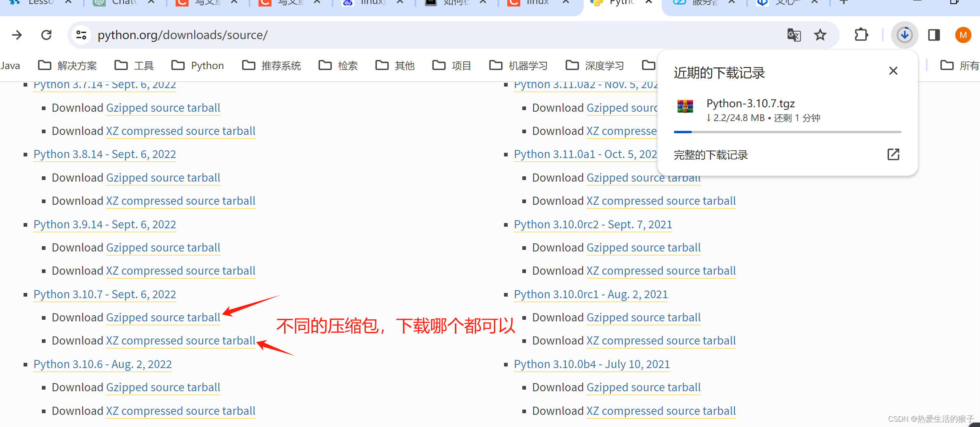980x427 pixels.
Task: Open Python 3.9.14 - Sept. 6, 2022 link
Action: [105, 224]
